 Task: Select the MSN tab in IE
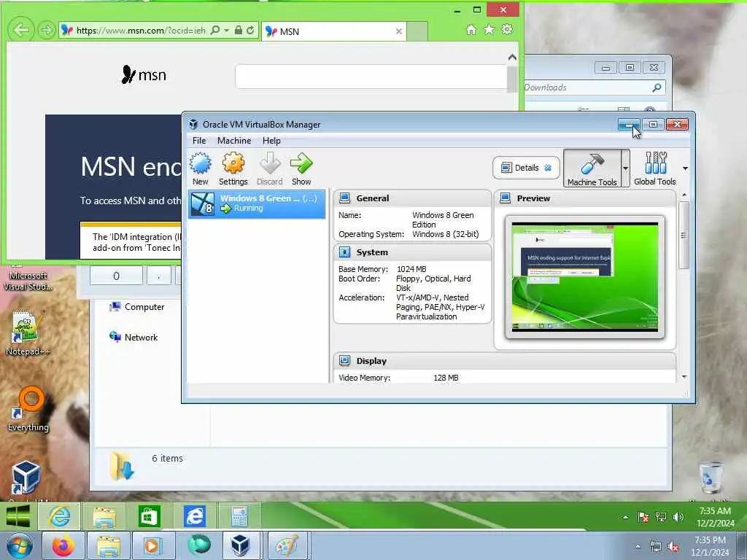[333, 31]
